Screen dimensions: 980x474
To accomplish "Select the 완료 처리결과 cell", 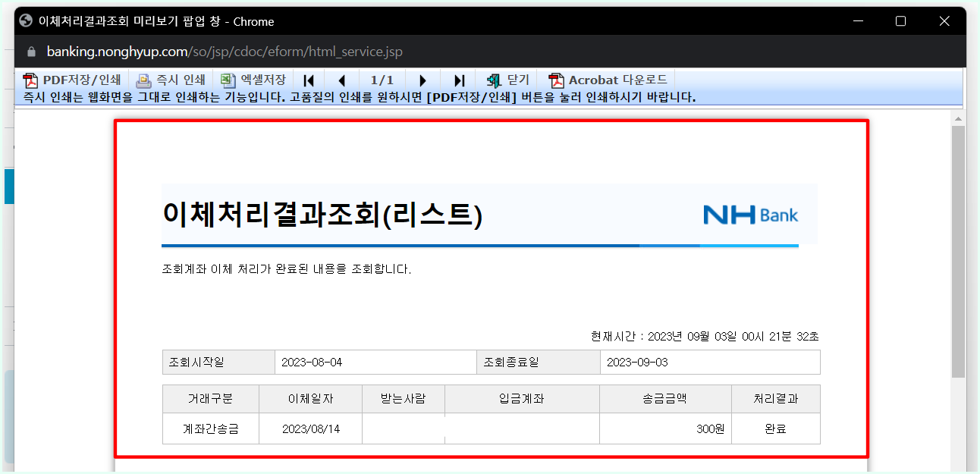I will coord(775,428).
